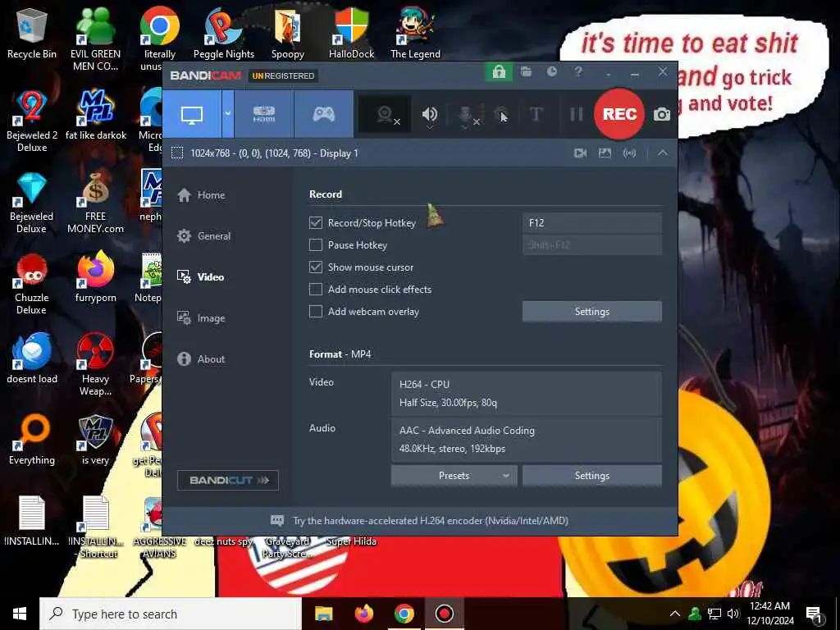
Task: Select Heavy Weapon desktop shortcut
Action: (x=95, y=365)
